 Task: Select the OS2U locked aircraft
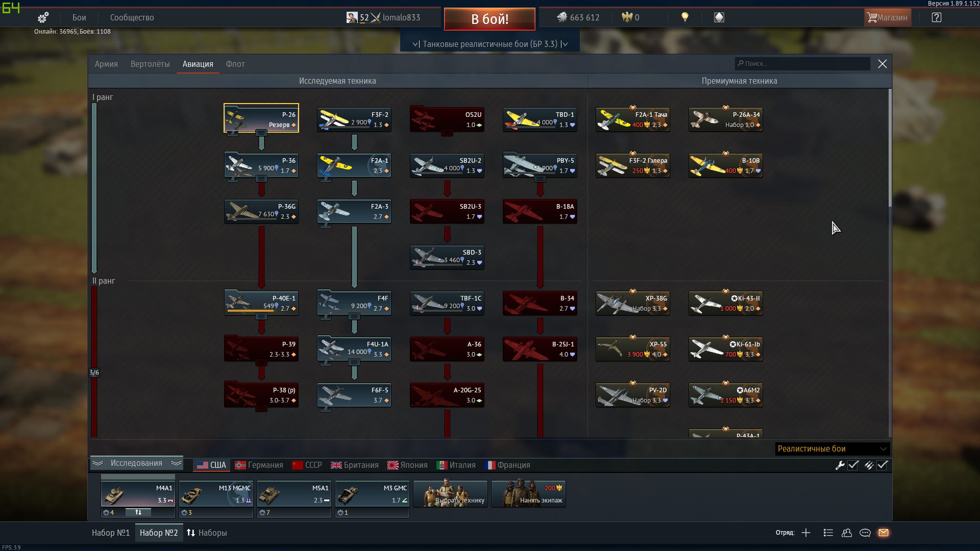(447, 119)
